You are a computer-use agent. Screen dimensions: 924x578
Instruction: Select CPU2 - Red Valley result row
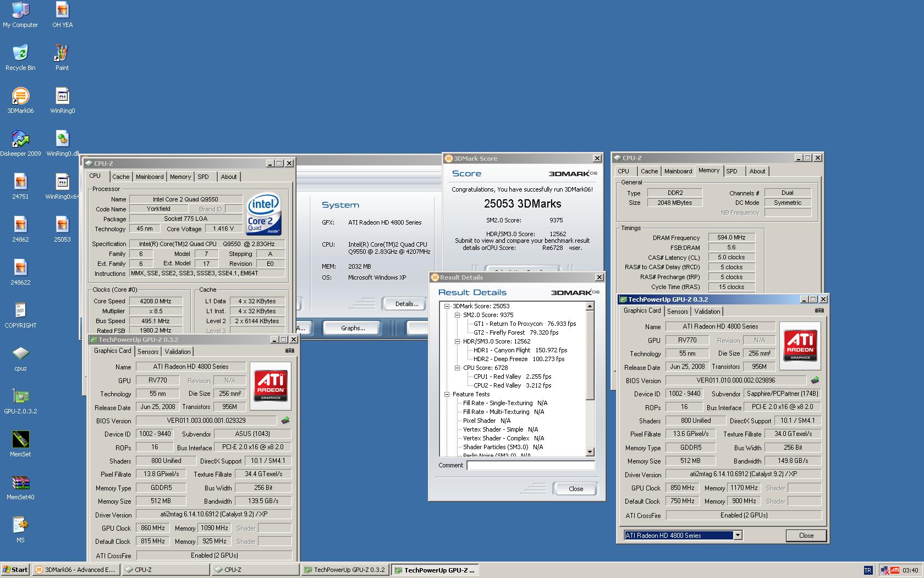[x=513, y=385]
